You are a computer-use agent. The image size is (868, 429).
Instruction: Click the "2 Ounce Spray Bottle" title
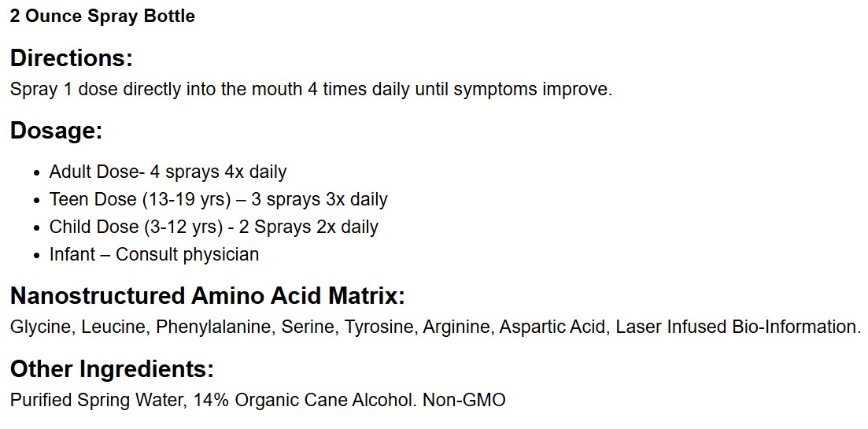tap(102, 16)
